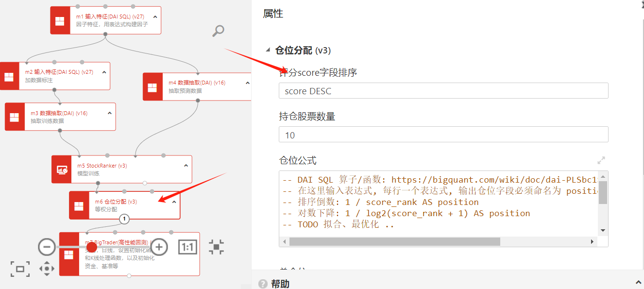Collapse the m1 输入特征 node chevron
Screen dimensions: 644x289
[155, 17]
